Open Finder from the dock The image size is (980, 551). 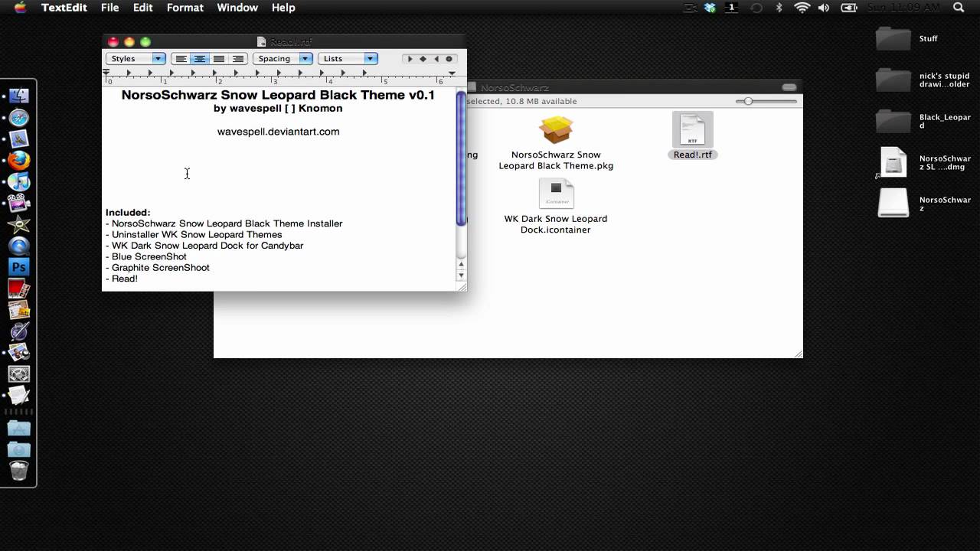click(19, 96)
